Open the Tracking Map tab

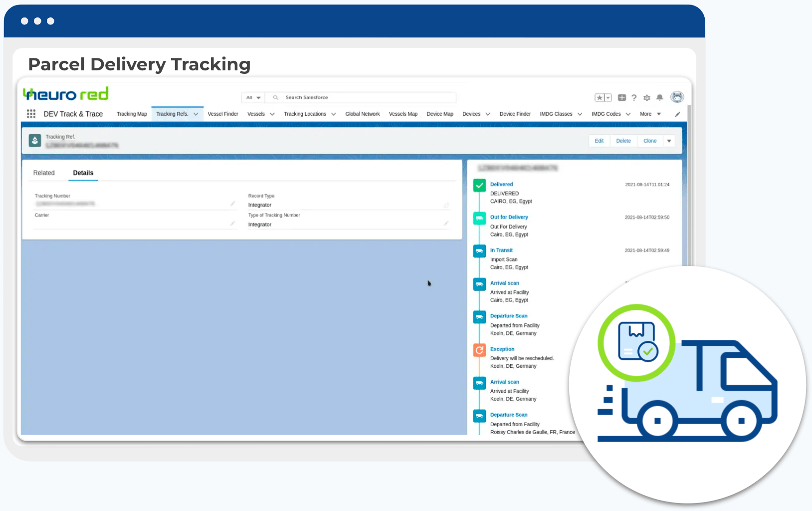point(132,114)
